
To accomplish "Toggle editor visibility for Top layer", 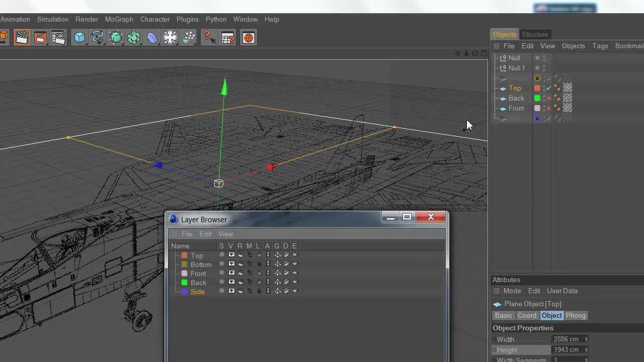I will point(231,255).
